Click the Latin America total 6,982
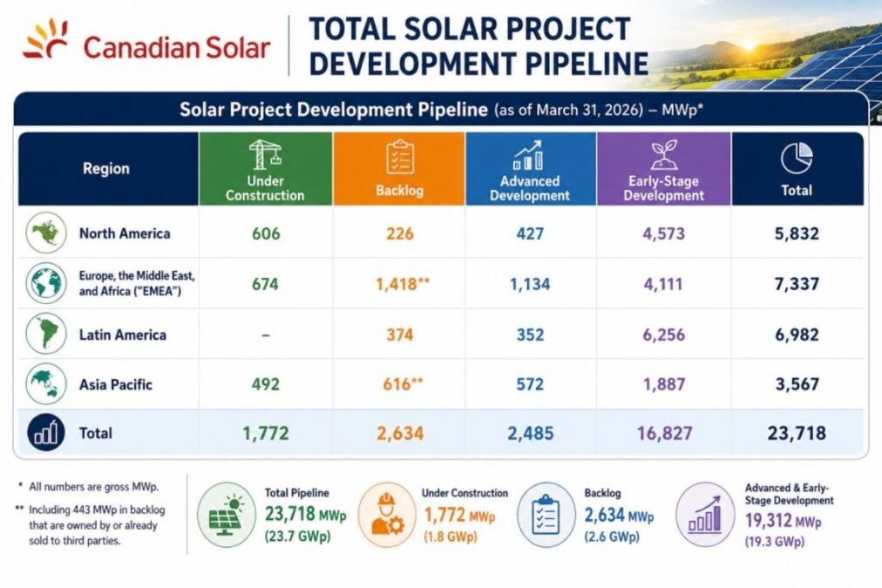Viewport: 882px width, 588px height. tap(797, 335)
